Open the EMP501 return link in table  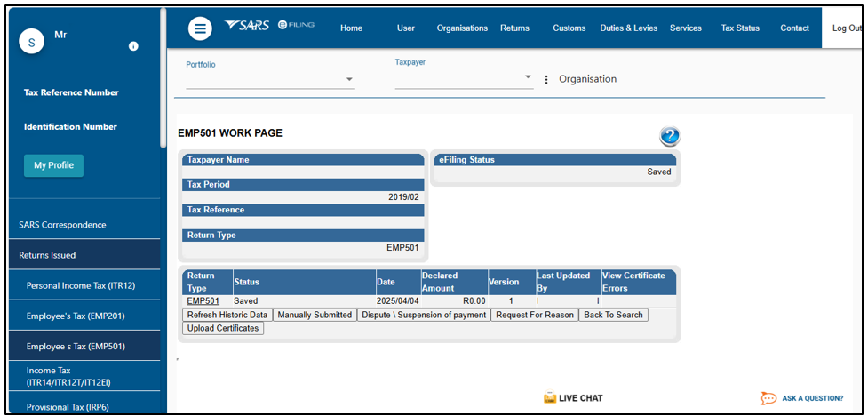(203, 301)
